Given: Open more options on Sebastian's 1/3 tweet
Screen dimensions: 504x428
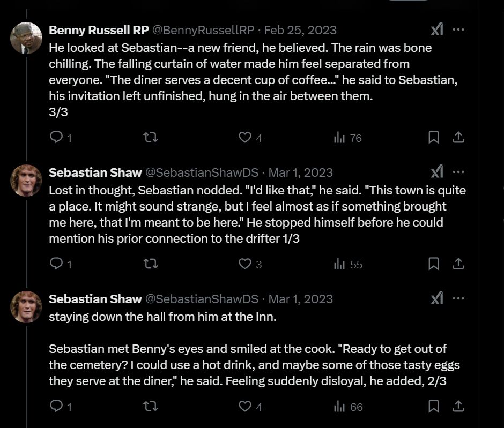Looking at the screenshot, I should pyautogui.click(x=458, y=172).
